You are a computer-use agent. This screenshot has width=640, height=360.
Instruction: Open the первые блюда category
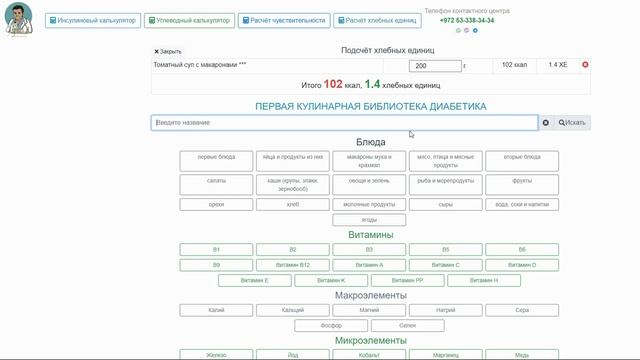[x=216, y=161]
